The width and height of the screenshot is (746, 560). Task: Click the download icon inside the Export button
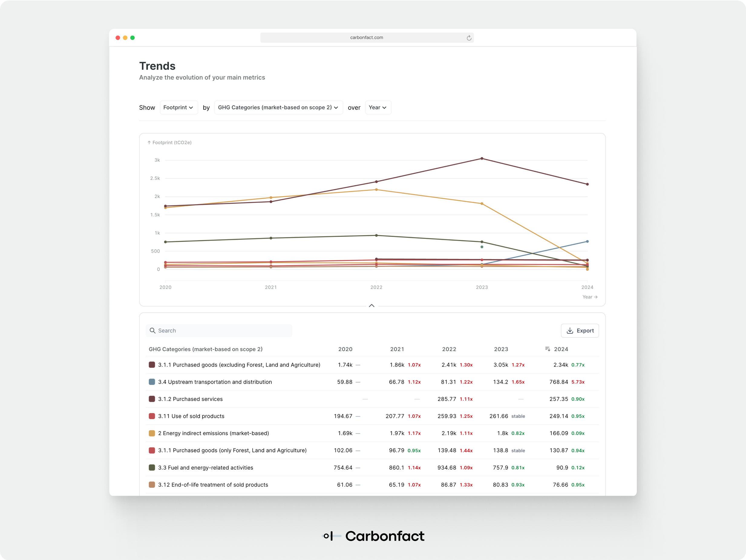tap(570, 331)
